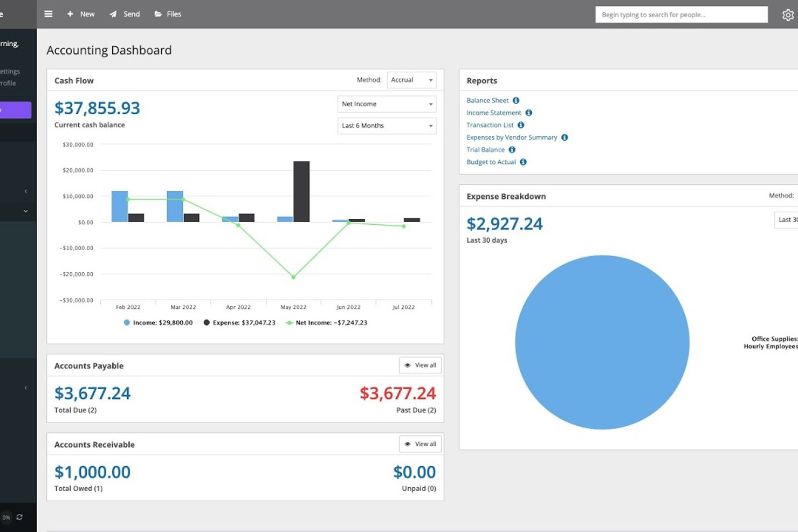798x532 pixels.
Task: Click the blue pie chart slice
Action: [x=602, y=343]
